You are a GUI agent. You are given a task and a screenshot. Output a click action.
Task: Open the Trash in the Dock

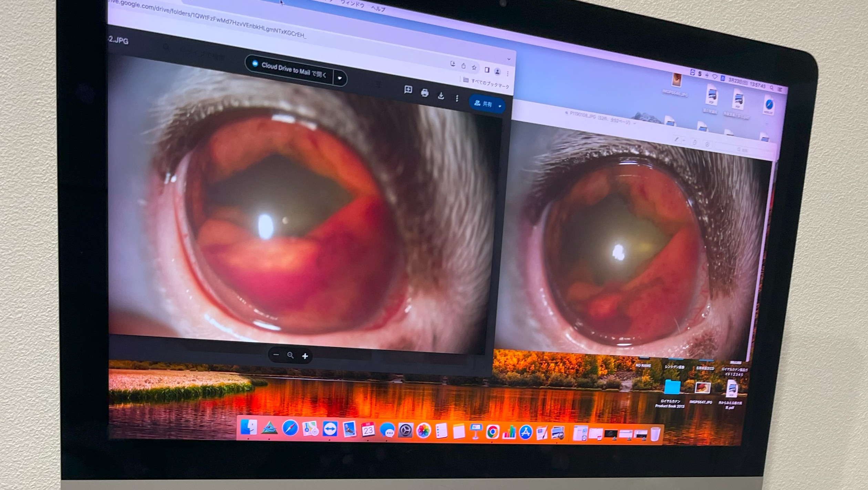pyautogui.click(x=655, y=434)
